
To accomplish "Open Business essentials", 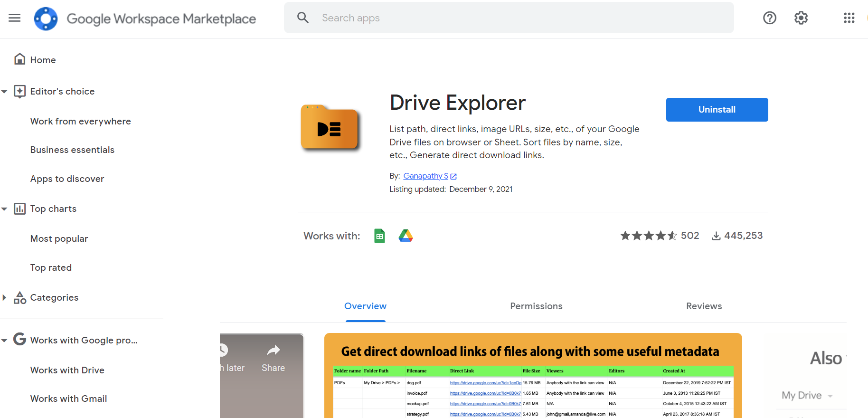I will click(73, 150).
